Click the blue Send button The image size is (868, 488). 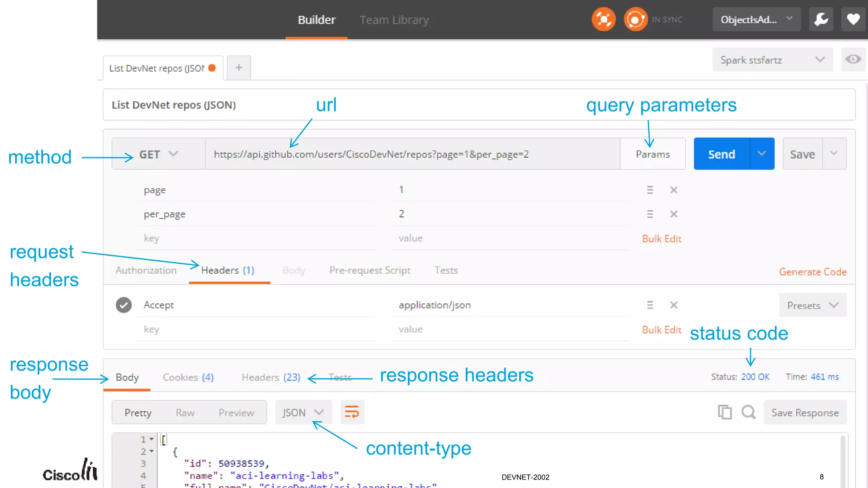coord(721,154)
